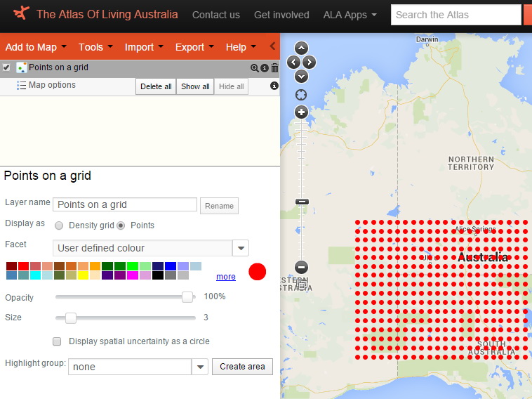Zoom in with the plus map button

click(301, 112)
